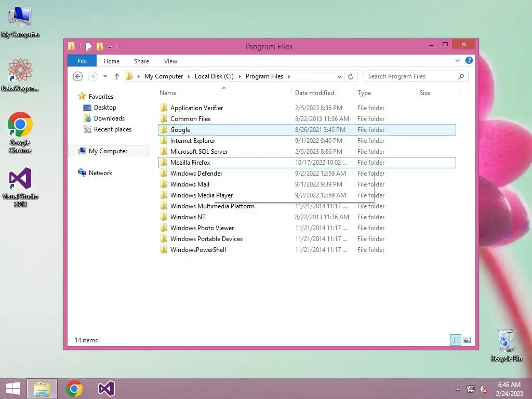Image resolution: width=532 pixels, height=399 pixels.
Task: Select the Windows Media Player folder
Action: pyautogui.click(x=307, y=195)
